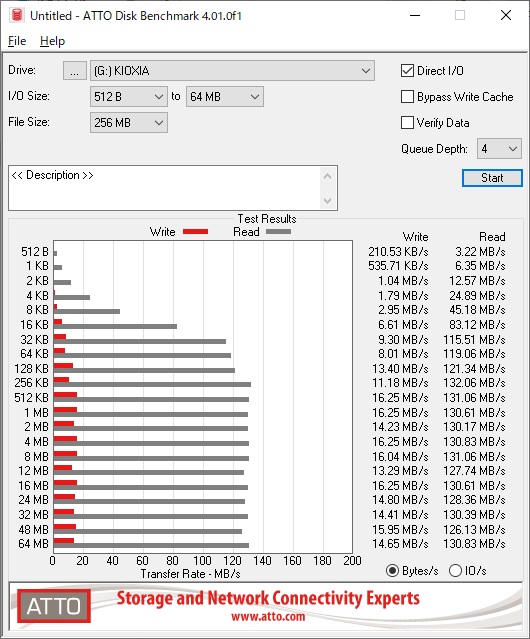
Task: Open the Help menu
Action: 53,41
